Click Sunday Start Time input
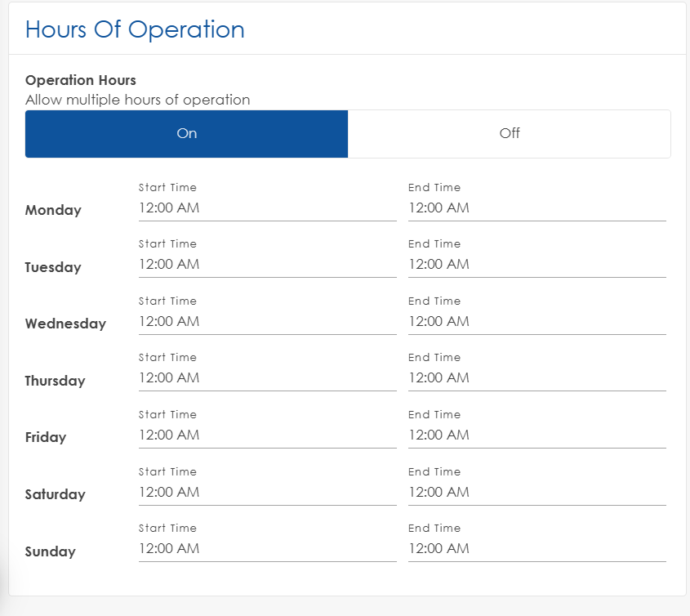The width and height of the screenshot is (690, 616). click(x=267, y=549)
